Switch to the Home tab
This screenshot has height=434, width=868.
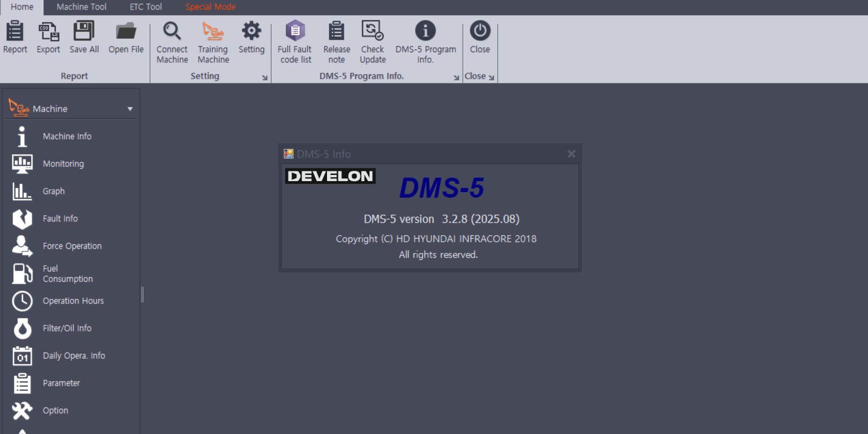tap(22, 7)
